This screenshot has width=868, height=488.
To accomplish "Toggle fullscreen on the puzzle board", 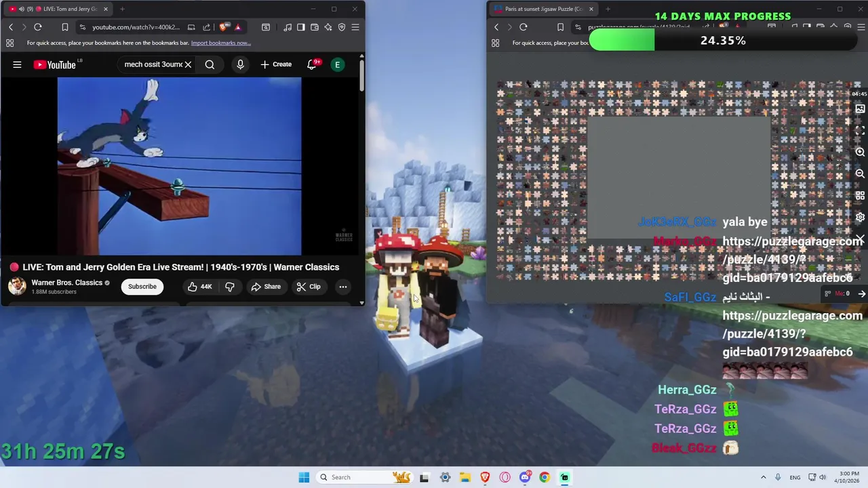I will 860,130.
